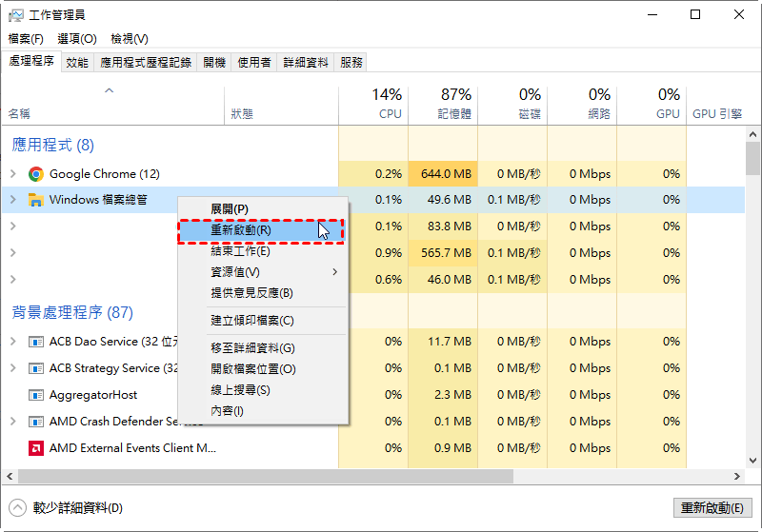Click the Google Chrome icon in process list

tap(36, 174)
